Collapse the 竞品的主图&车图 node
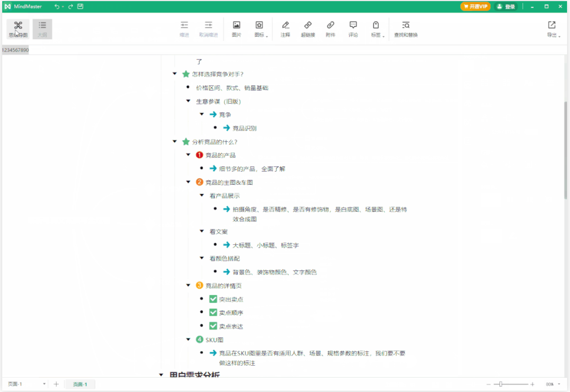The height and width of the screenshot is (392, 570). [x=188, y=182]
